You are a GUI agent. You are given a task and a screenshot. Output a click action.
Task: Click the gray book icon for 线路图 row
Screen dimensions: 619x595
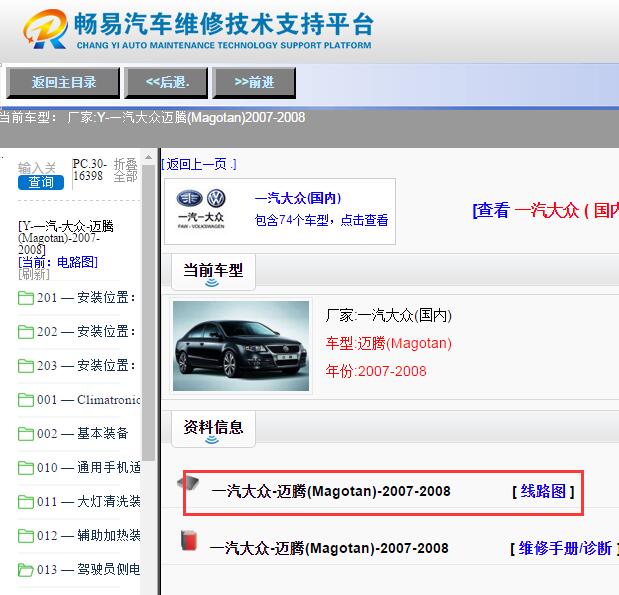188,482
